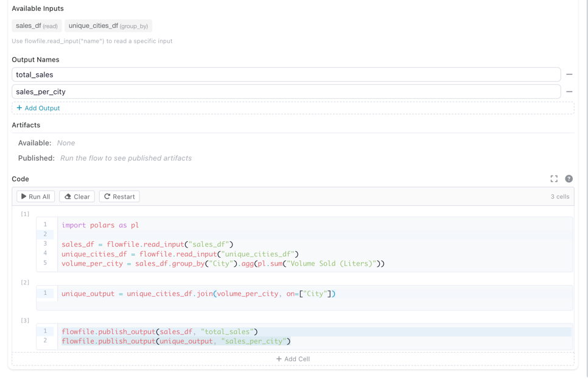Select the Output Names heading
The width and height of the screenshot is (588, 379).
click(x=35, y=60)
